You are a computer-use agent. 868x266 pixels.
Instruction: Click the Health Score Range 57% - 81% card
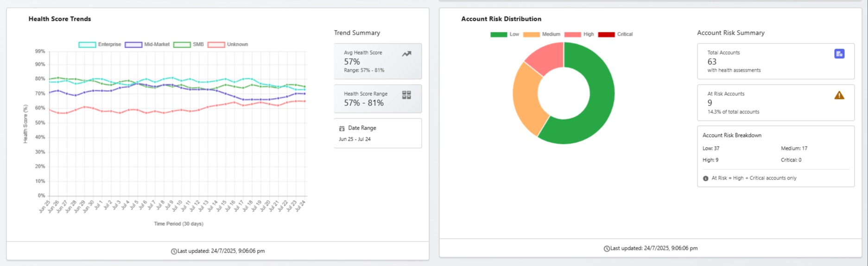(x=378, y=99)
